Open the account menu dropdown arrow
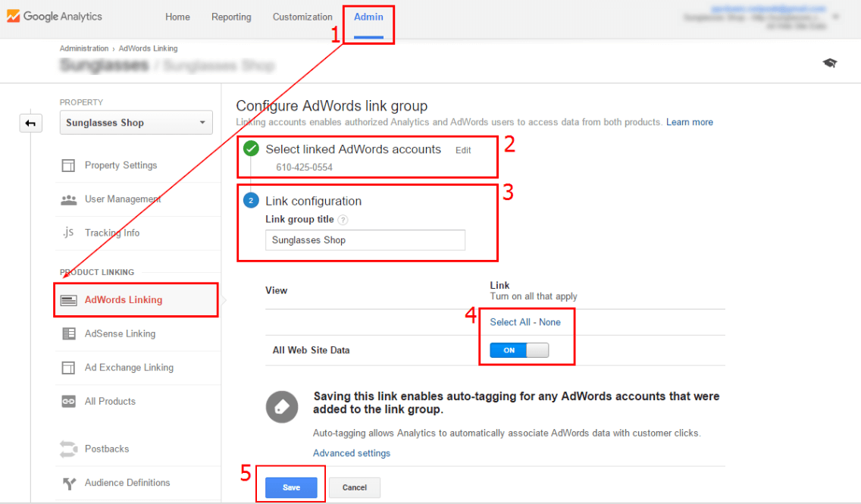The height and width of the screenshot is (504, 861). point(836,17)
